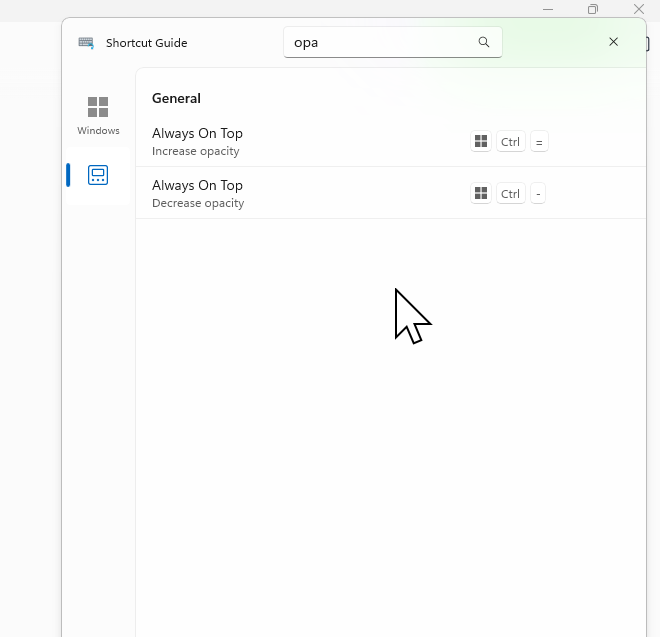660x637 pixels.
Task: Select the PowerToys section icon in sidebar
Action: pyautogui.click(x=98, y=175)
